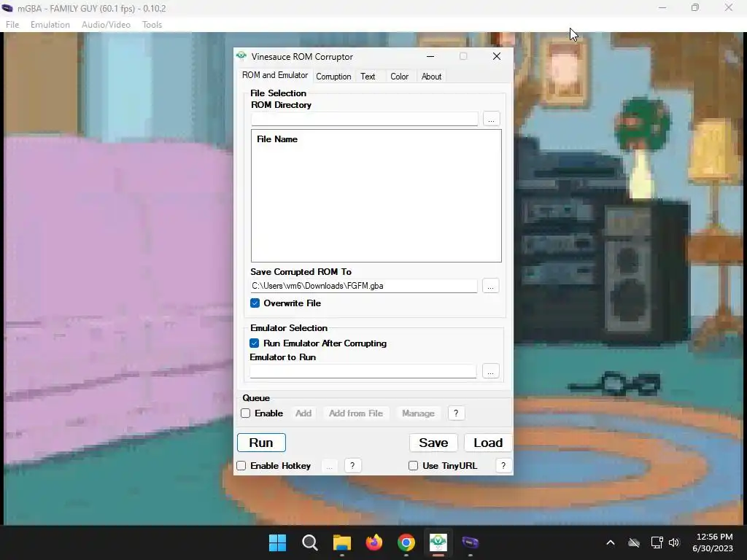The width and height of the screenshot is (747, 560).
Task: Launch Google Chrome from the taskbar
Action: pyautogui.click(x=406, y=542)
